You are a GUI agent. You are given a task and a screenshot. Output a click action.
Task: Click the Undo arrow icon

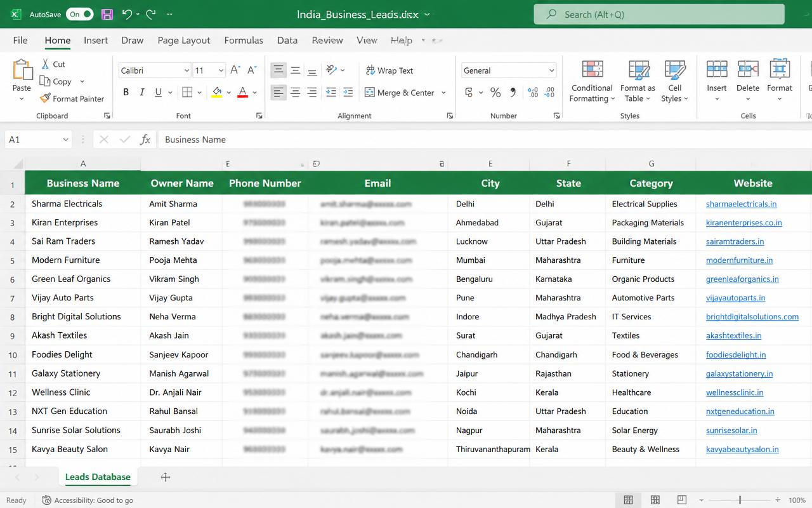click(127, 14)
